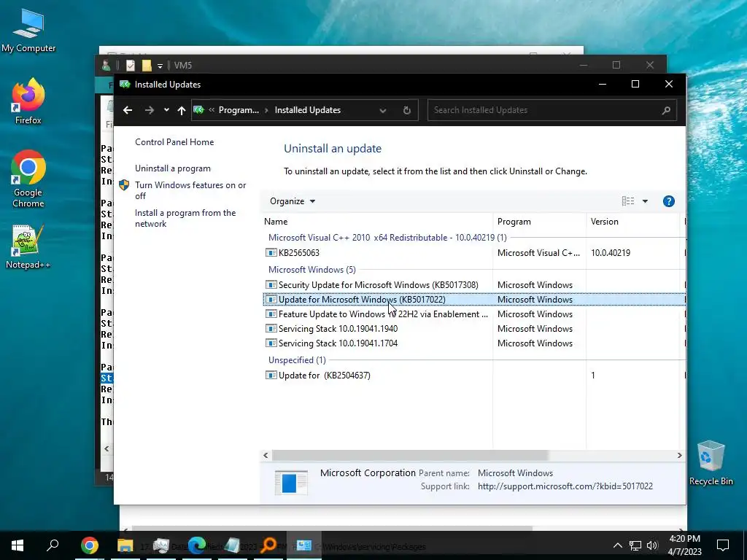Open Uninstall a program link
The height and width of the screenshot is (560, 747).
(172, 168)
